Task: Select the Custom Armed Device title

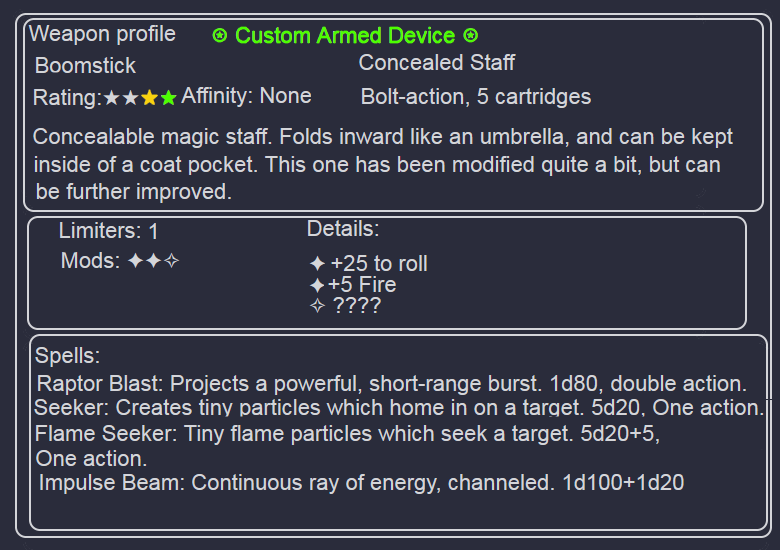Action: (345, 35)
